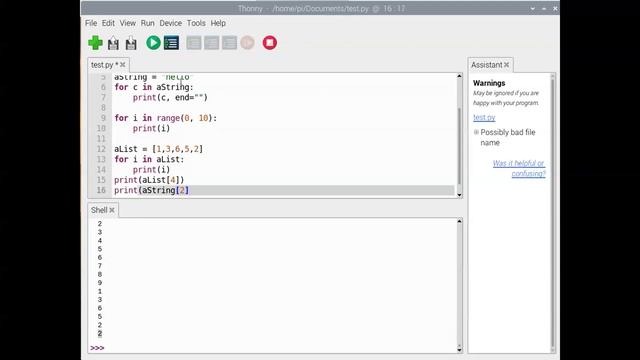Viewport: 640px width, 360px height.
Task: Select the Shell tab
Action: pos(99,210)
